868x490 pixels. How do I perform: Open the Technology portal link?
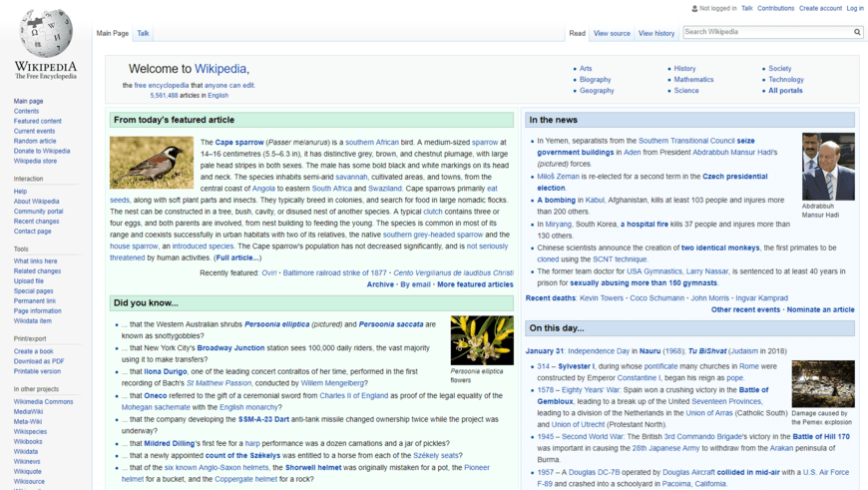pos(786,80)
